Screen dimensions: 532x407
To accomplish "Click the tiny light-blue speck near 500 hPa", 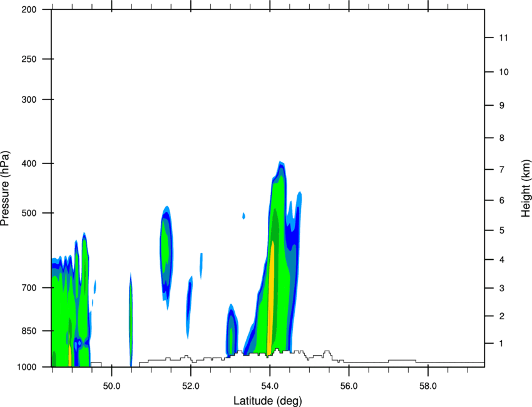I will (x=243, y=215).
